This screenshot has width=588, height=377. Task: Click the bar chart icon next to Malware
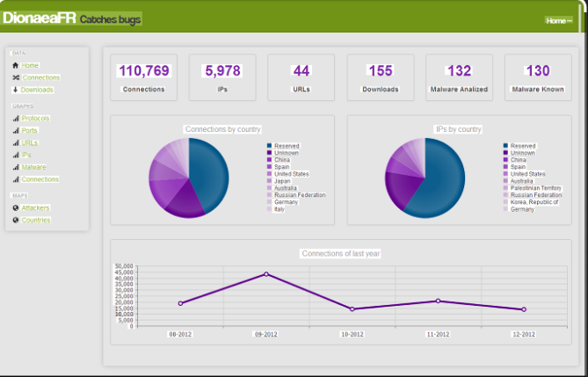15,167
